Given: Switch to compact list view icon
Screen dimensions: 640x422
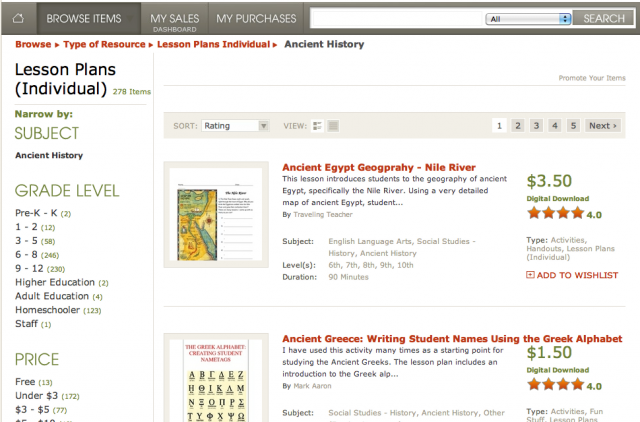Looking at the screenshot, I should point(333,126).
